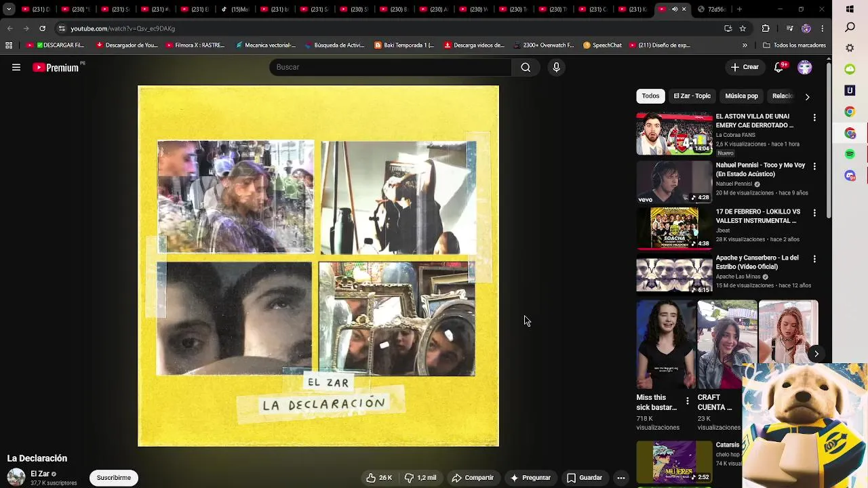The width and height of the screenshot is (868, 488).
Task: Play the Nahuel Pennisi video thumbnail
Action: tap(674, 182)
